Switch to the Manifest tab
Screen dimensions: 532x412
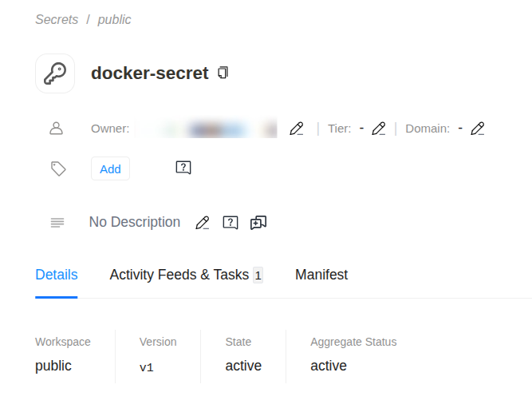pyautogui.click(x=321, y=275)
